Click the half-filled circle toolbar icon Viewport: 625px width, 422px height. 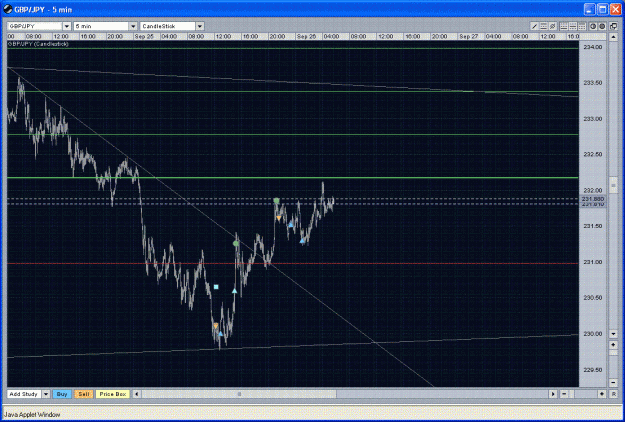593,26
